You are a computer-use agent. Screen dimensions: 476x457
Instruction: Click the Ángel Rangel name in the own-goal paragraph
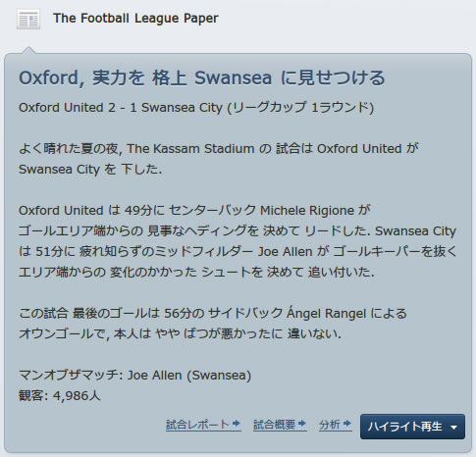(326, 313)
